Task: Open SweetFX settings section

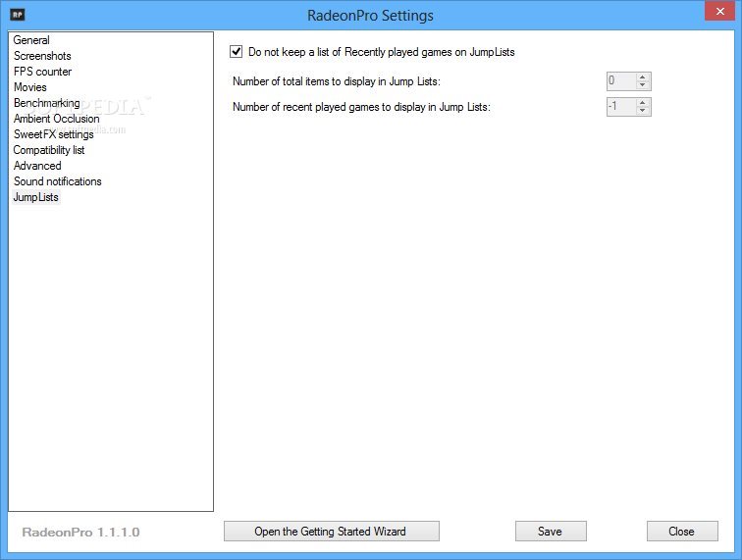Action: point(53,134)
